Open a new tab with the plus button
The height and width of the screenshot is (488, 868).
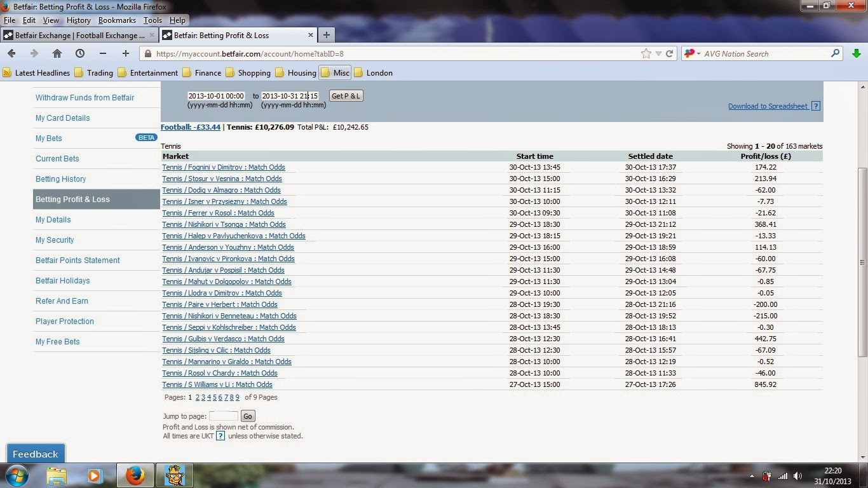click(x=326, y=35)
